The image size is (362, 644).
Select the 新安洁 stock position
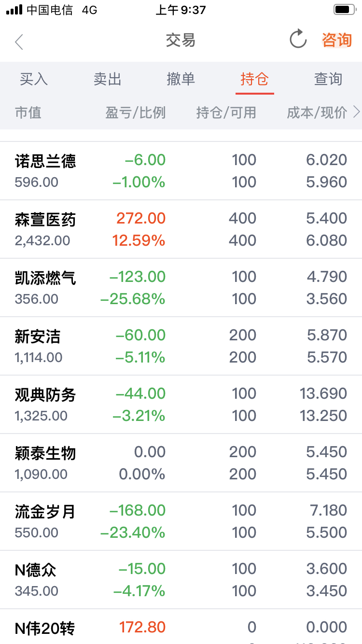click(181, 346)
